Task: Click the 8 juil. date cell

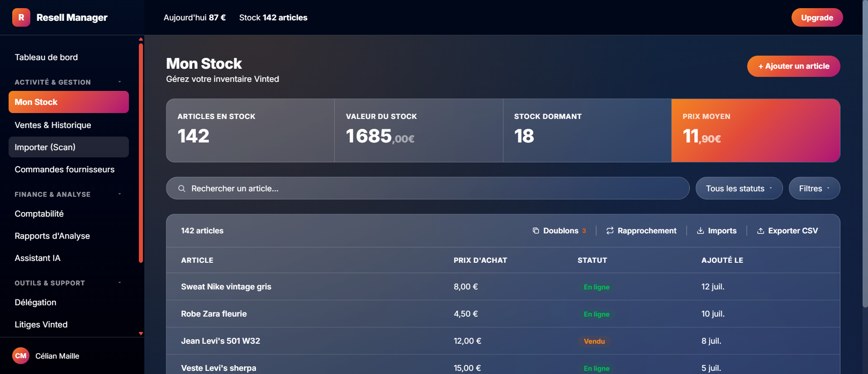Action: 711,341
